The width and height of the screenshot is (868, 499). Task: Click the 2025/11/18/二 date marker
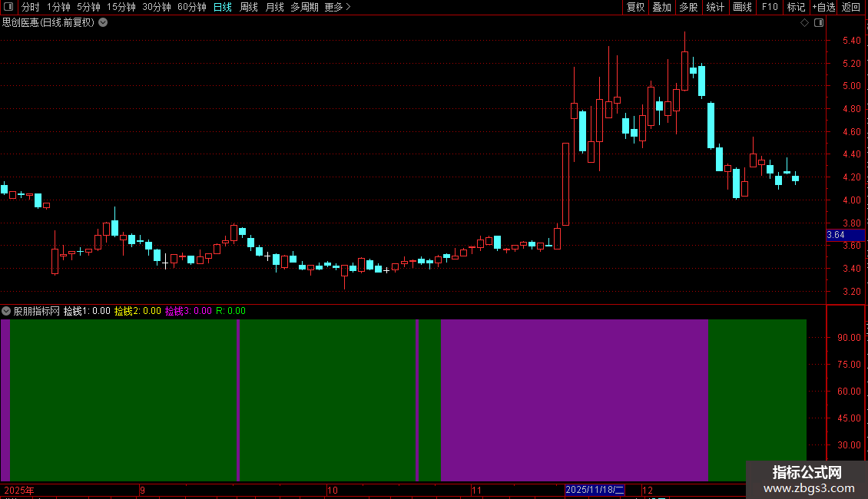click(x=595, y=490)
